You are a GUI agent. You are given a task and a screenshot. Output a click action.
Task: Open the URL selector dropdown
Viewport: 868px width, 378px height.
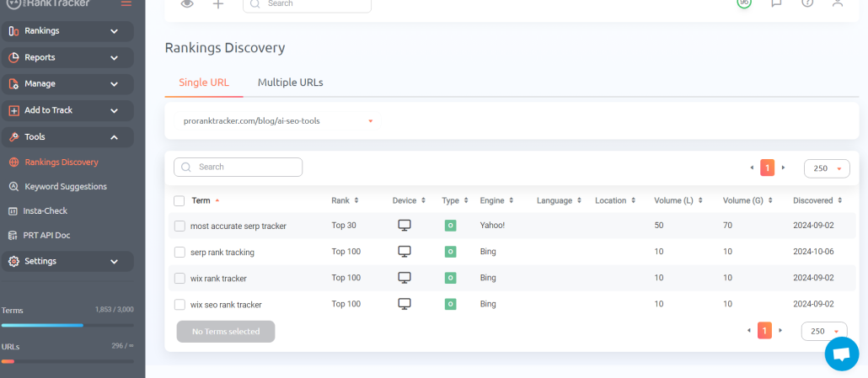click(277, 121)
